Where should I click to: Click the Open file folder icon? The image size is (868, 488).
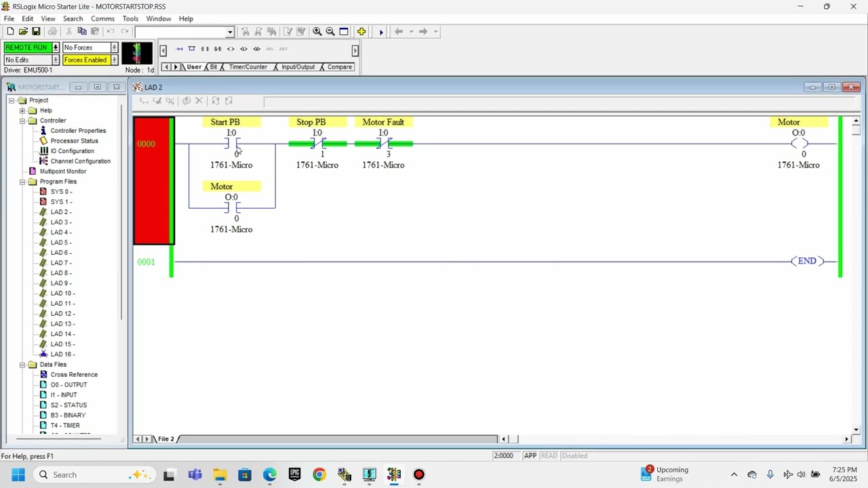click(23, 32)
